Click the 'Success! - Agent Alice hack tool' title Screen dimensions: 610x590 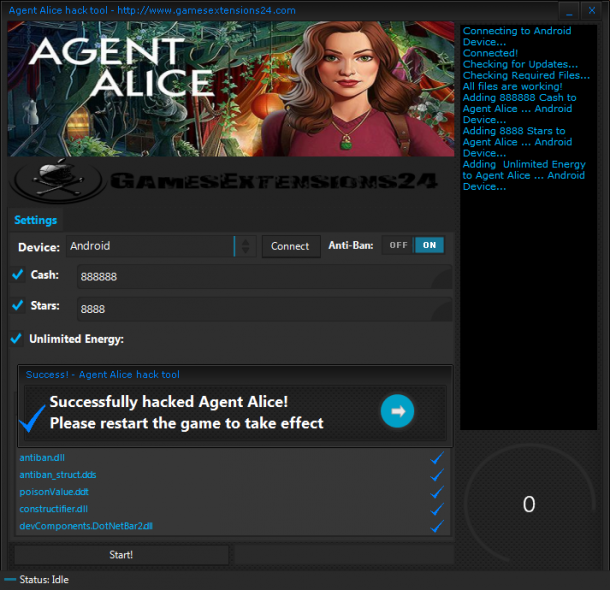click(103, 375)
